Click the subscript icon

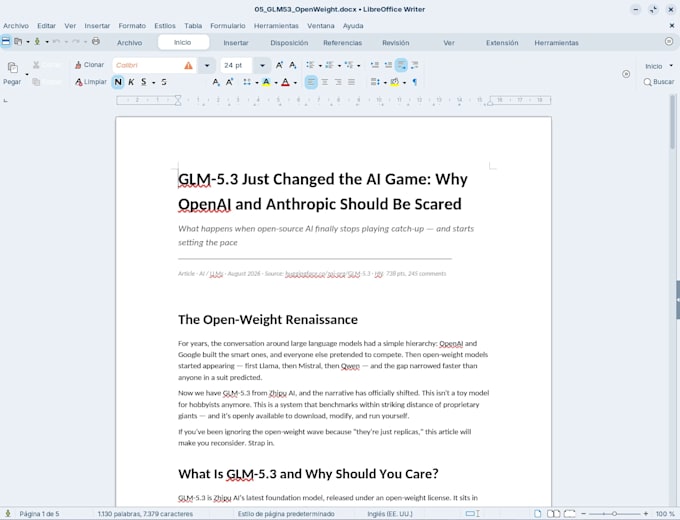[x=216, y=82]
